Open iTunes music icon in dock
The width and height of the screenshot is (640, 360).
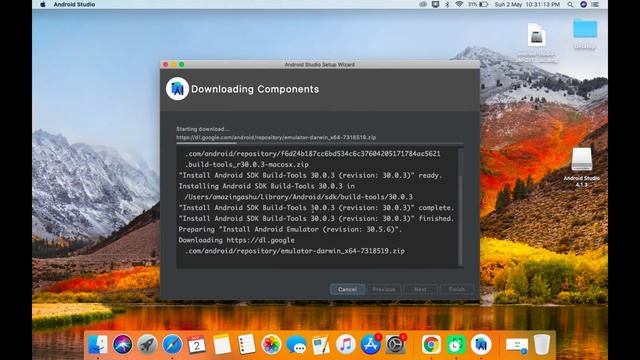click(346, 345)
